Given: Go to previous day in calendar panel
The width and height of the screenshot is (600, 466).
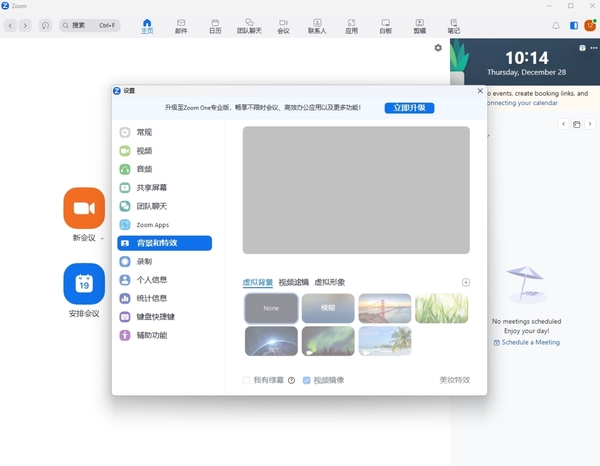Looking at the screenshot, I should 564,124.
